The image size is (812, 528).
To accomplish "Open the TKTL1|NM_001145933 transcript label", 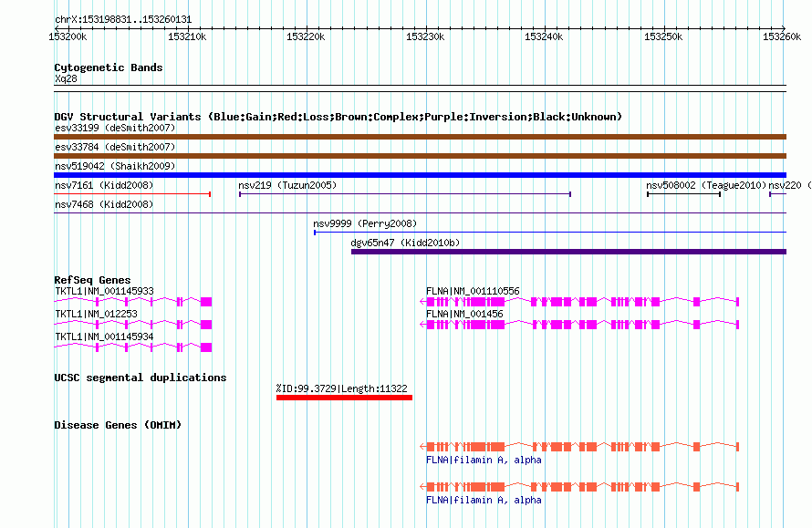I will (104, 292).
